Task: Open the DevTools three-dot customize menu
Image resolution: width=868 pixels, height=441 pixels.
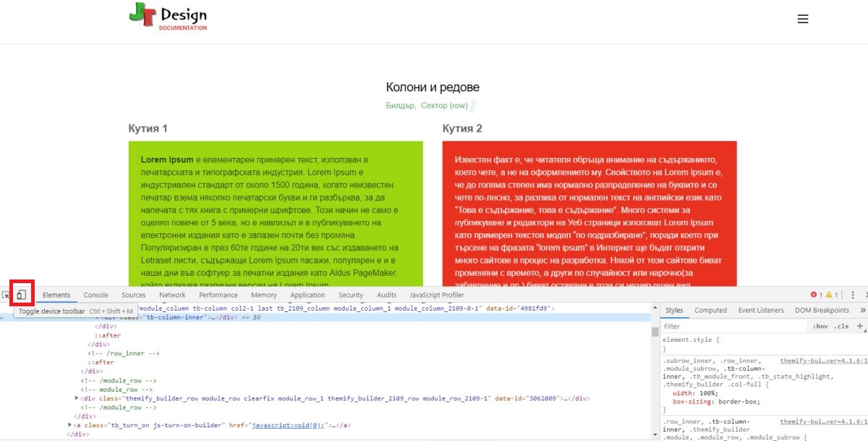Action: tap(853, 295)
